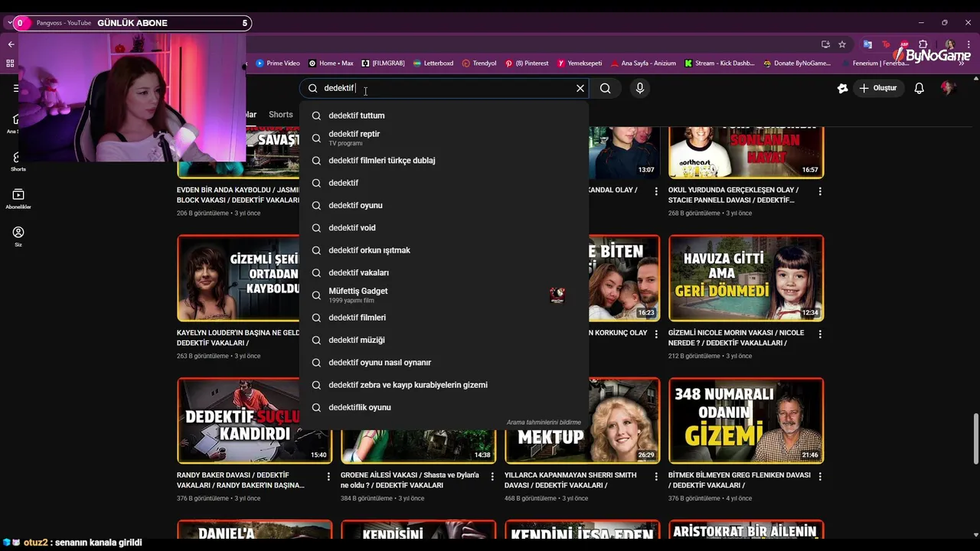Open the Shorts tab on the channel

280,115
